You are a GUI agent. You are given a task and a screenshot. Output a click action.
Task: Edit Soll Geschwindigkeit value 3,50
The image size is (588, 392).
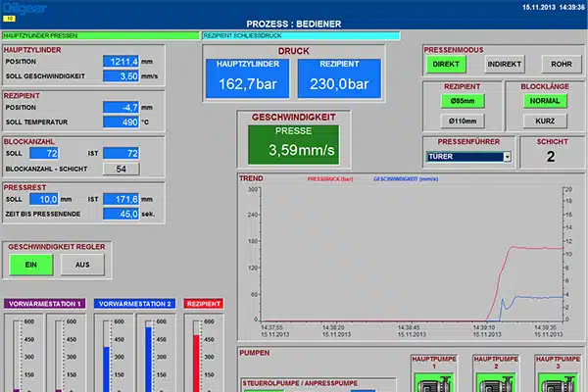[121, 76]
